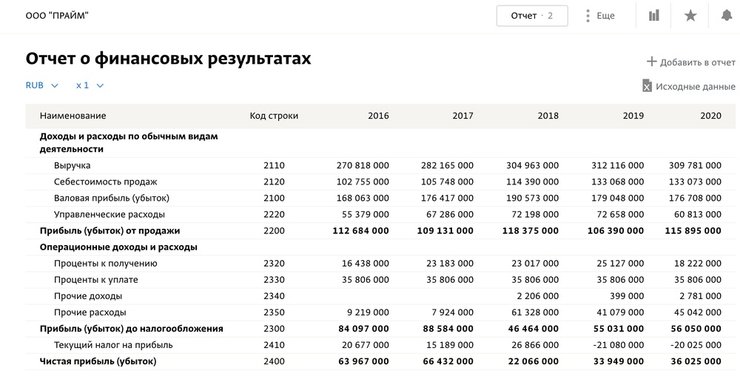Select the Себестоимость продаж row label
Image resolution: width=740 pixels, height=383 pixels.
pyautogui.click(x=105, y=182)
